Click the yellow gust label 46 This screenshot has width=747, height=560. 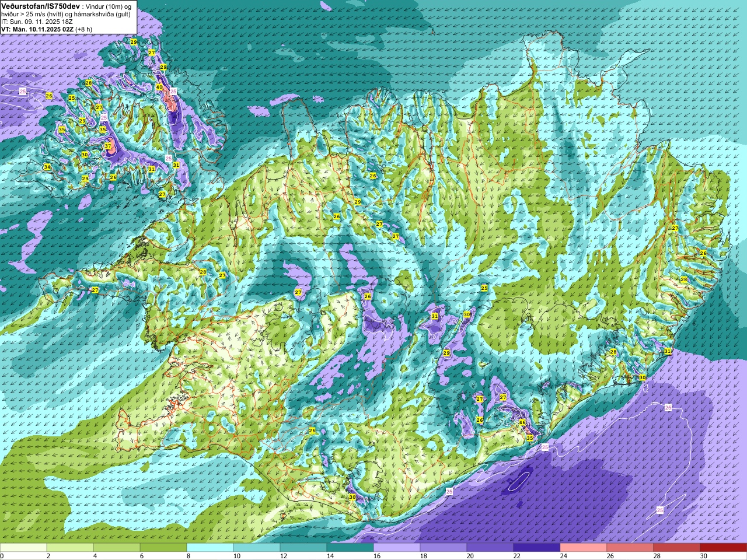click(522, 423)
